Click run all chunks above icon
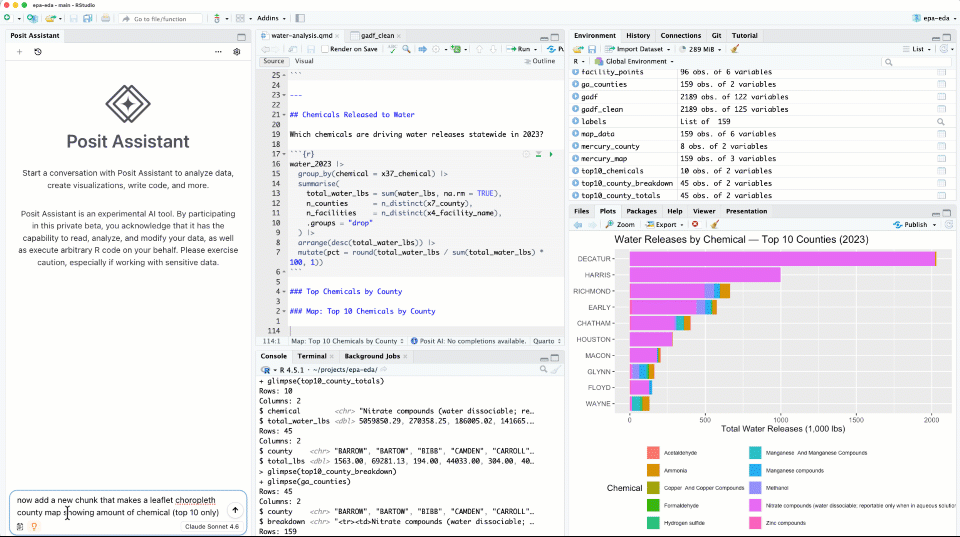This screenshot has width=960, height=537. click(539, 154)
